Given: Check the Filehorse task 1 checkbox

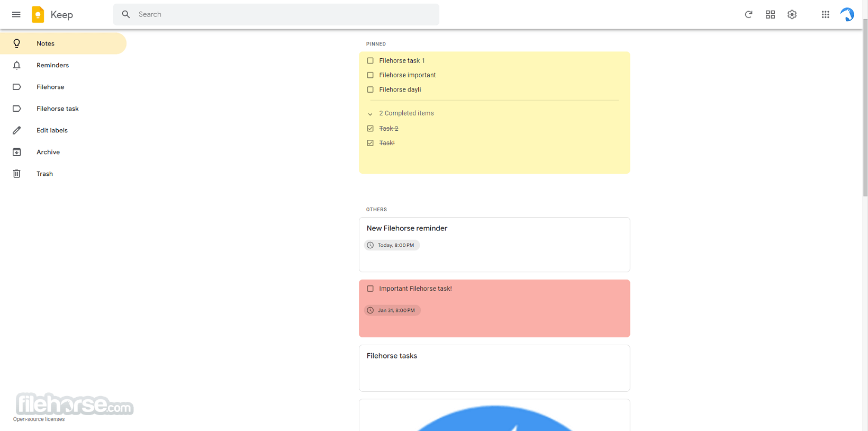Looking at the screenshot, I should click(x=370, y=61).
